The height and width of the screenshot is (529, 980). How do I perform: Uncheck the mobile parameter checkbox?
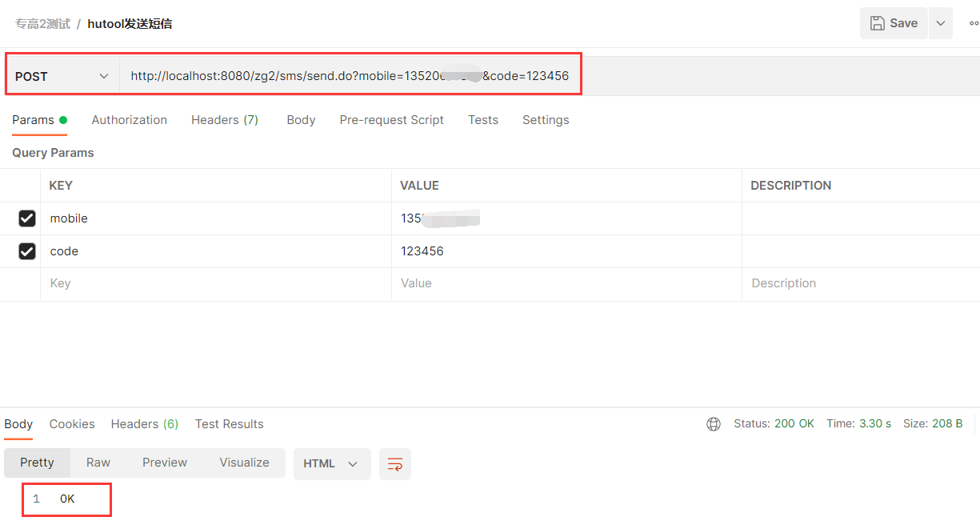pos(27,218)
